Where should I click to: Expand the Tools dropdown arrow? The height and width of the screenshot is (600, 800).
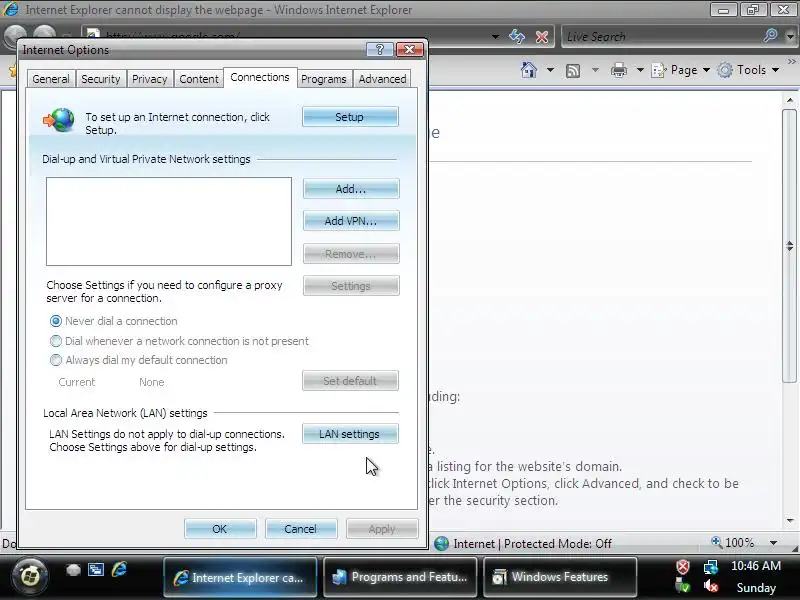click(775, 70)
